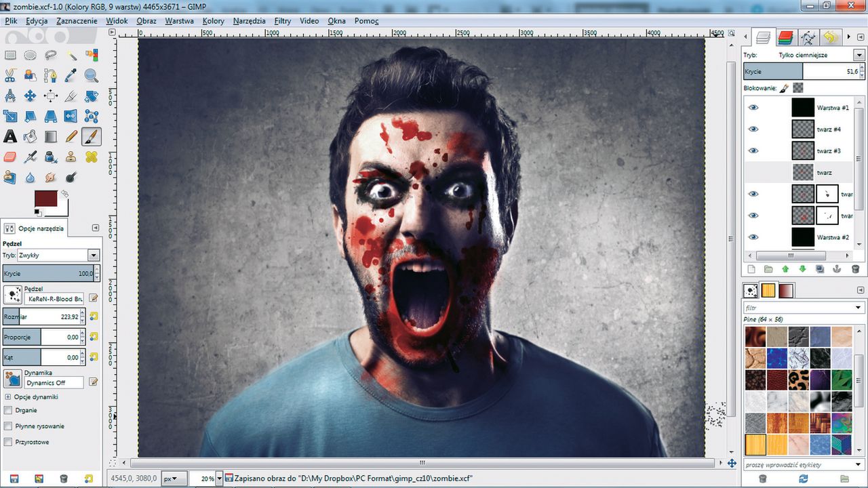Click the brush Rozmiar size slider
The image size is (868, 488).
pos(41,316)
